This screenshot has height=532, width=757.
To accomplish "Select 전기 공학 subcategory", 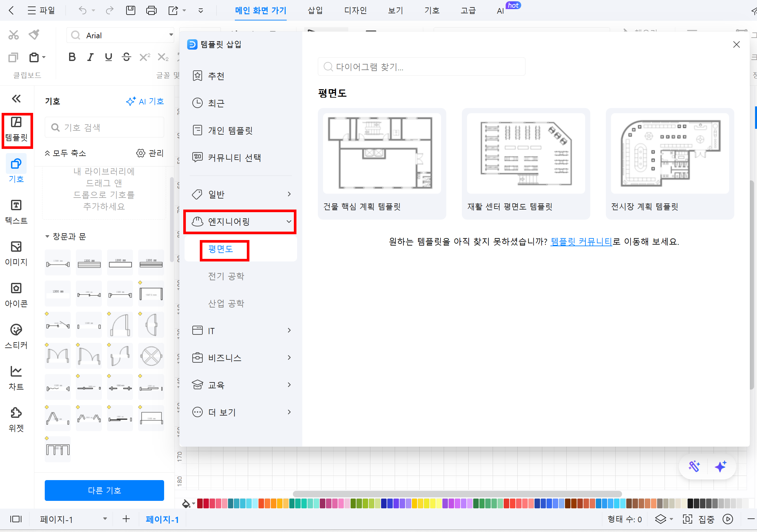I will click(226, 276).
